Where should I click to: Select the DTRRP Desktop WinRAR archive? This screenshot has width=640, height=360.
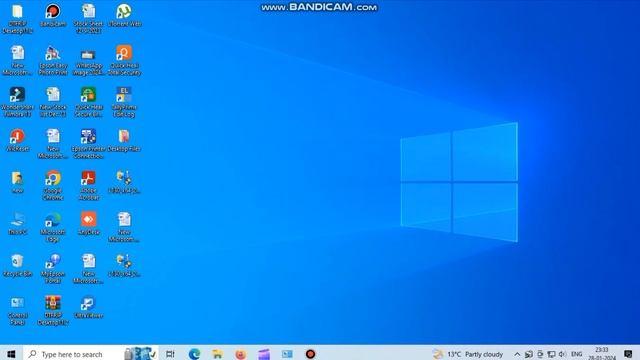[x=53, y=310]
